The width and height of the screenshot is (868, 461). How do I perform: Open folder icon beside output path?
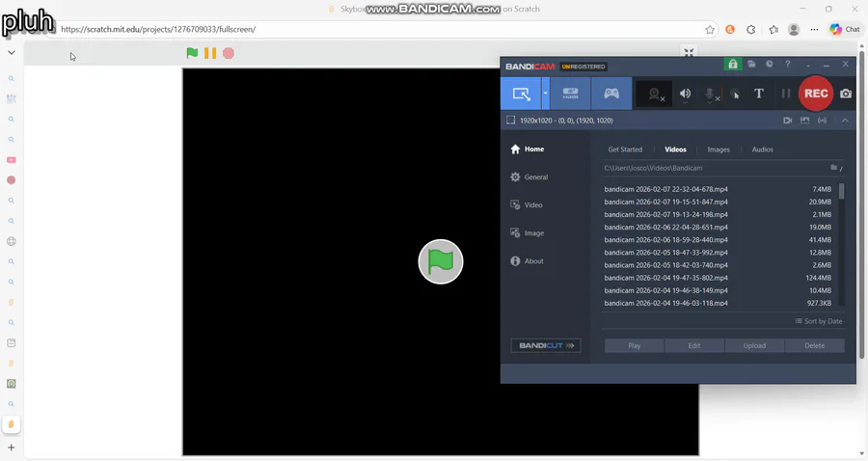(x=833, y=167)
